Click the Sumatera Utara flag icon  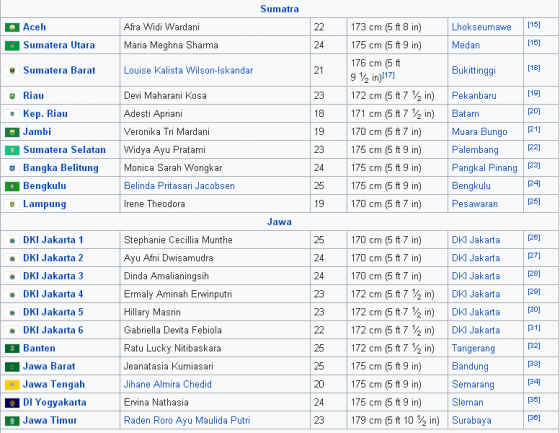tap(12, 46)
